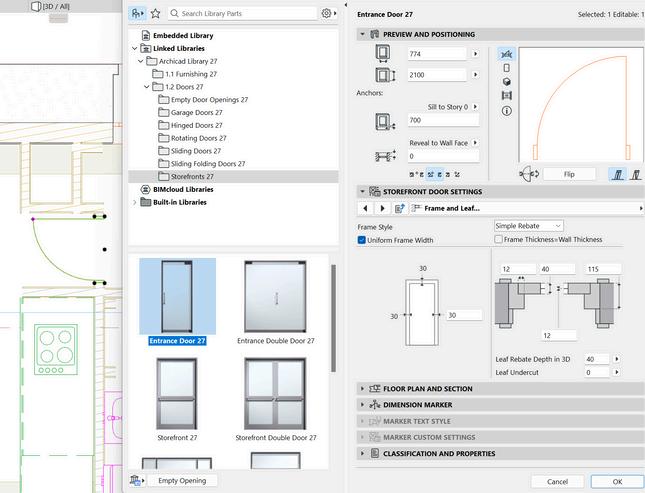Click the settings page list icon
This screenshot has width=645, height=493.
(399, 208)
